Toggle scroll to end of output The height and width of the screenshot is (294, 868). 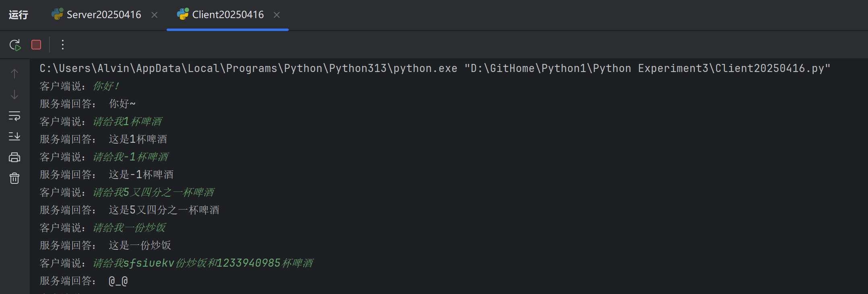(x=14, y=137)
